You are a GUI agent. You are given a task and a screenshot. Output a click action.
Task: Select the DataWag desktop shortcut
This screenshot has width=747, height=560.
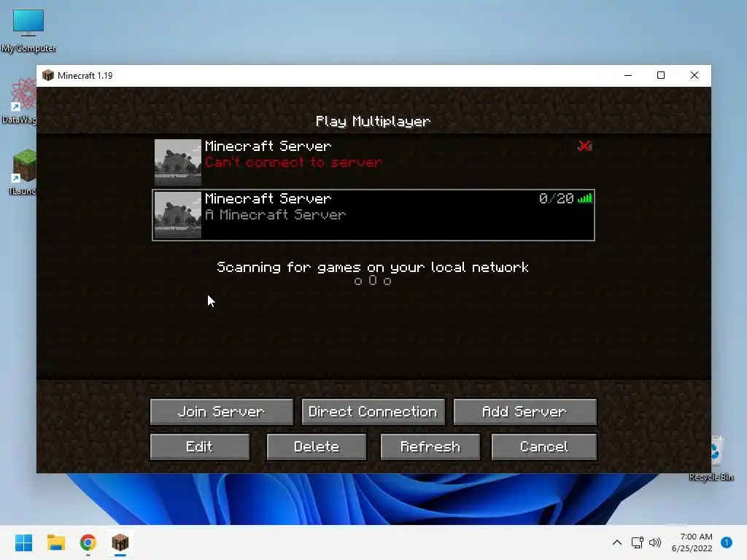[20, 101]
